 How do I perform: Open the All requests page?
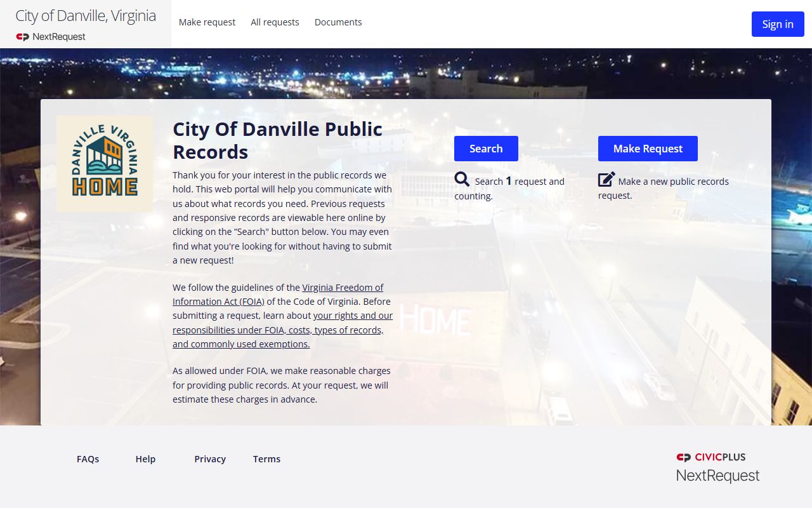click(275, 22)
